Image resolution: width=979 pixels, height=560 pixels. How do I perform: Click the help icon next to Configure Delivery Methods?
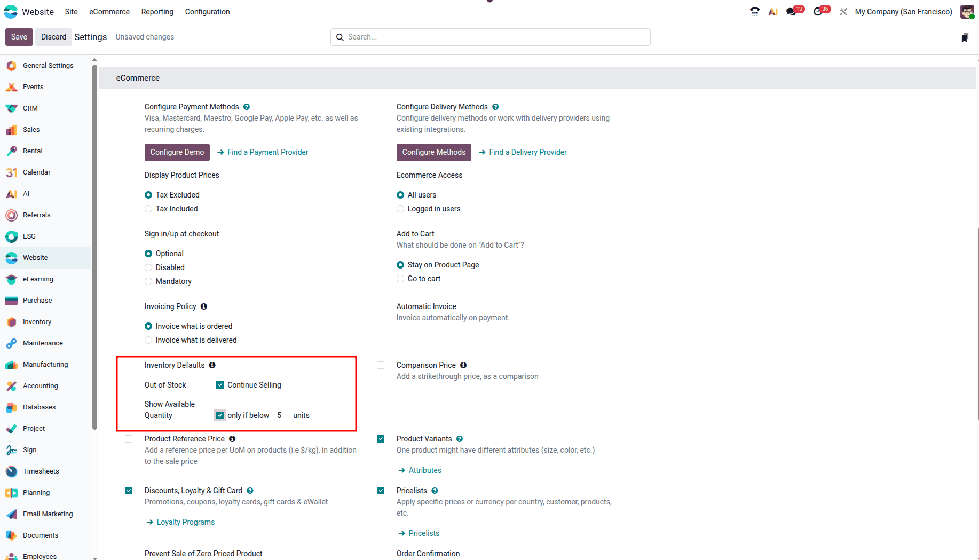(x=495, y=107)
